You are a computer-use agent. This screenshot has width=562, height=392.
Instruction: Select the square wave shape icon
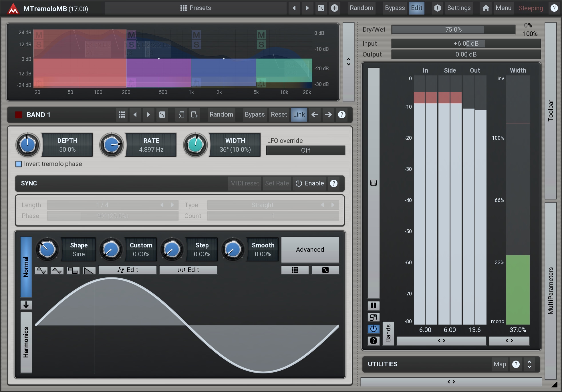(73, 270)
